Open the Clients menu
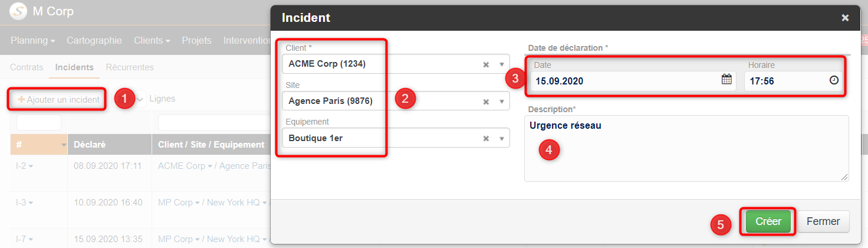 [152, 40]
